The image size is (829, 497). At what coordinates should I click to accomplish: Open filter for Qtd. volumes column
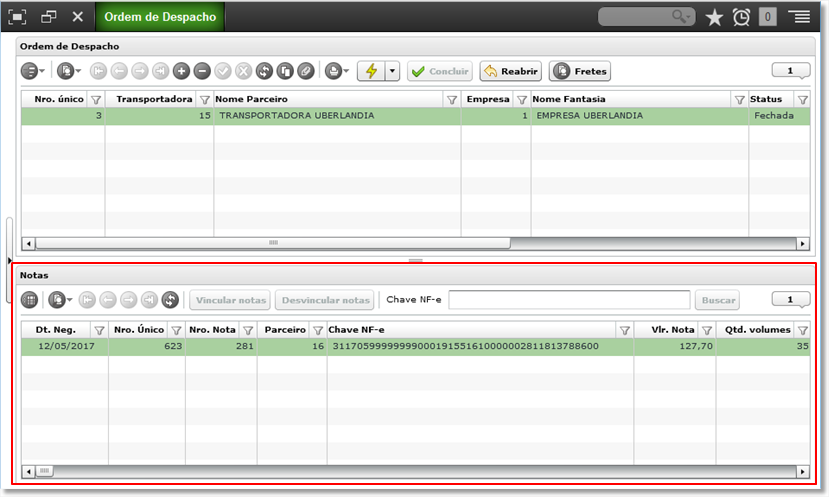[803, 330]
